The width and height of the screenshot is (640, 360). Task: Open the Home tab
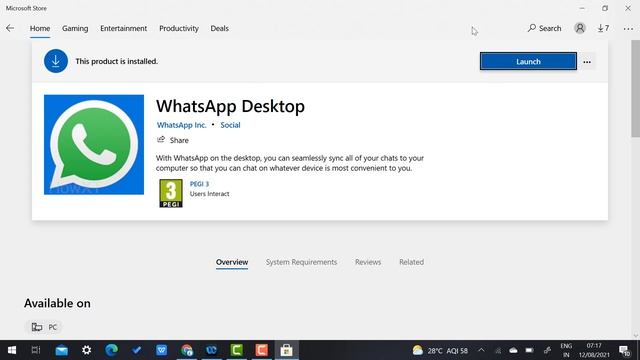click(x=40, y=28)
